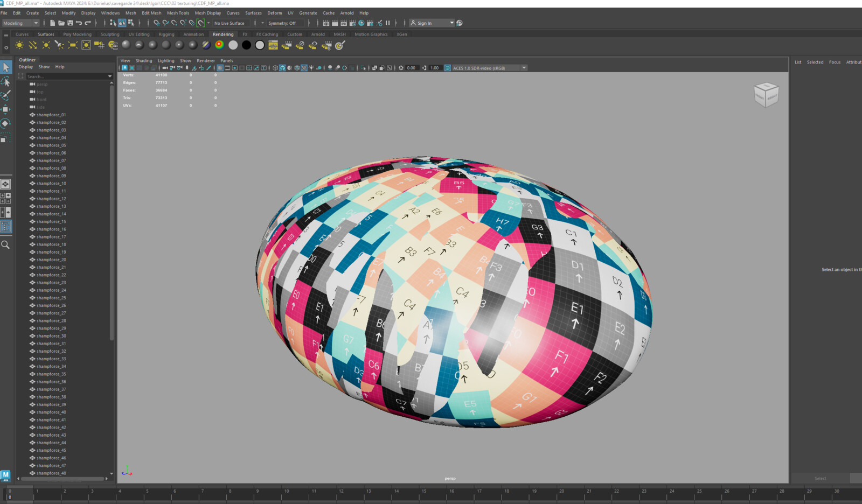This screenshot has width=862, height=504.
Task: Add an ambient light from Rendering shelf
Action: (x=19, y=45)
